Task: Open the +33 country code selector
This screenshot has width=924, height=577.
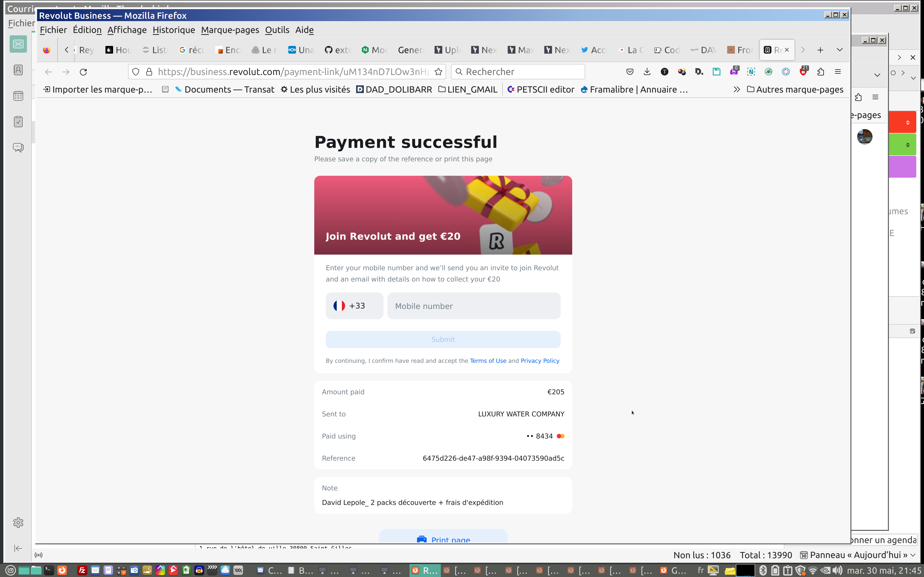Action: click(x=354, y=306)
